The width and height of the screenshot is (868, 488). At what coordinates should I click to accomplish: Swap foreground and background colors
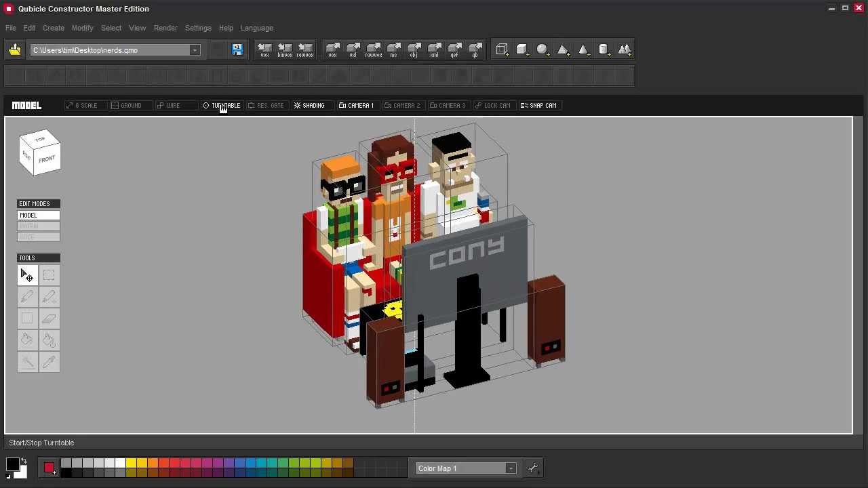[x=24, y=460]
